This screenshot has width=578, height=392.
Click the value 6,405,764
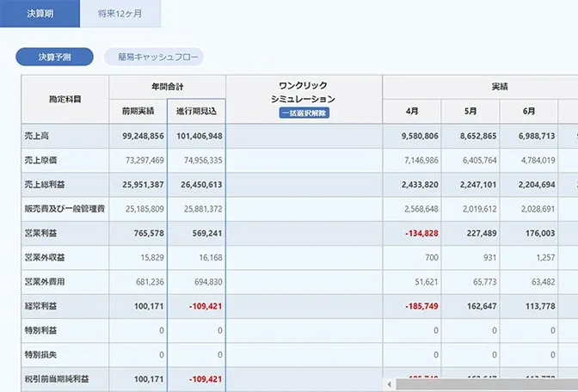tap(480, 160)
